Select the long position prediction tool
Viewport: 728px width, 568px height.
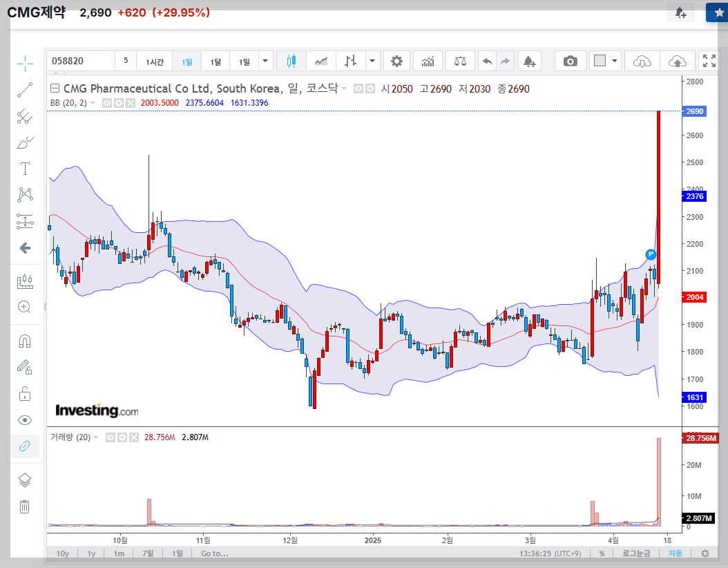point(25,221)
